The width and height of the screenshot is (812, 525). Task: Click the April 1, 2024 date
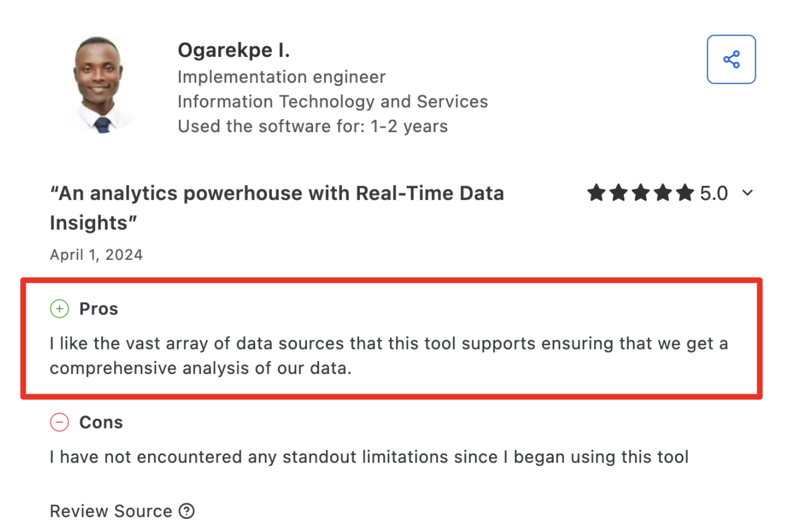[96, 254]
